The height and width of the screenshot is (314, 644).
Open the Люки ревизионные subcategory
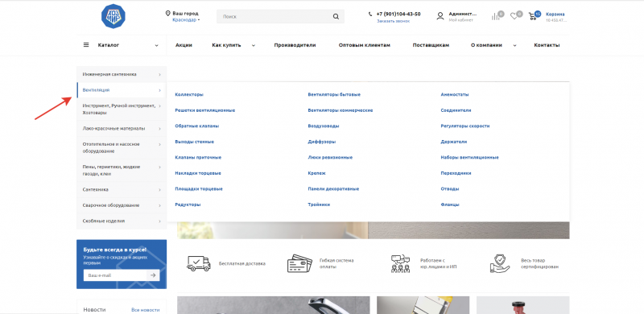coord(330,158)
